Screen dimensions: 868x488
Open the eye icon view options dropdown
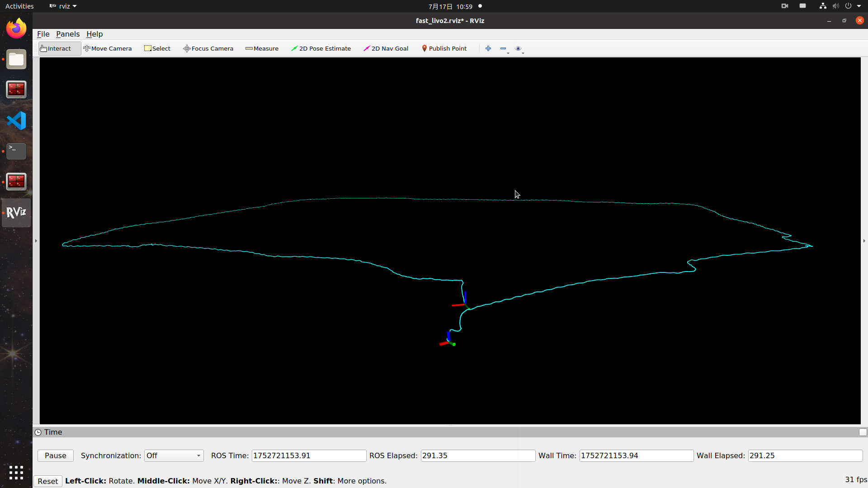pyautogui.click(x=519, y=49)
